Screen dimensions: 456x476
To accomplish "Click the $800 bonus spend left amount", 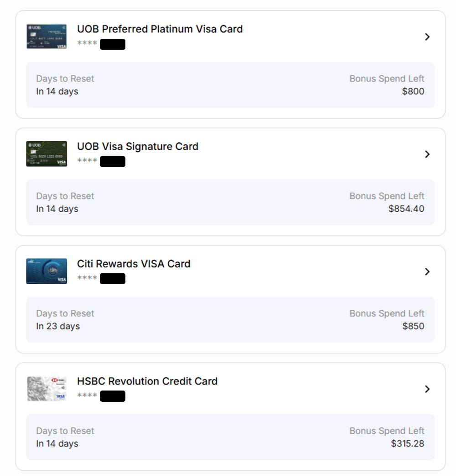I will coord(413,92).
